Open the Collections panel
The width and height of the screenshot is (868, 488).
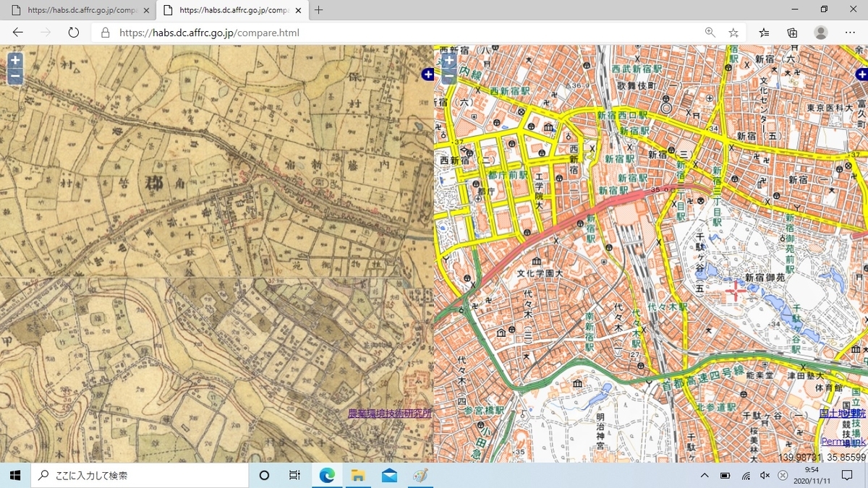click(792, 33)
